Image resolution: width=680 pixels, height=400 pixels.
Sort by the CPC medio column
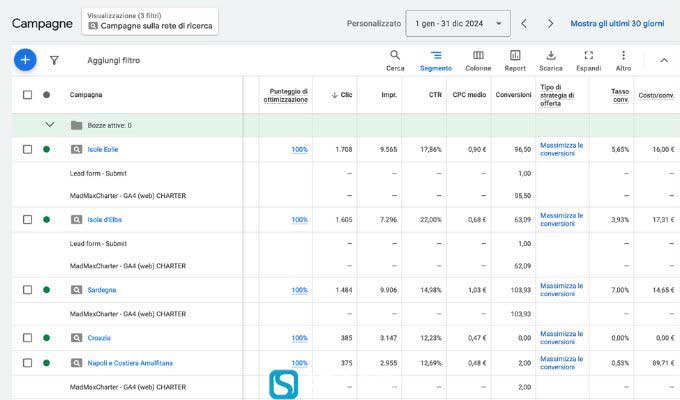[469, 95]
